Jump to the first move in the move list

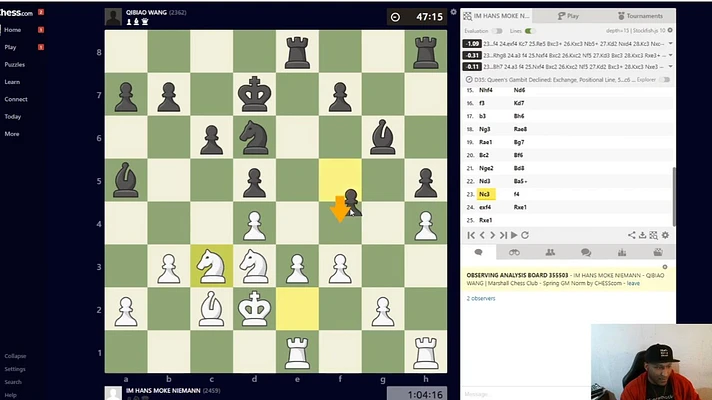(471, 235)
